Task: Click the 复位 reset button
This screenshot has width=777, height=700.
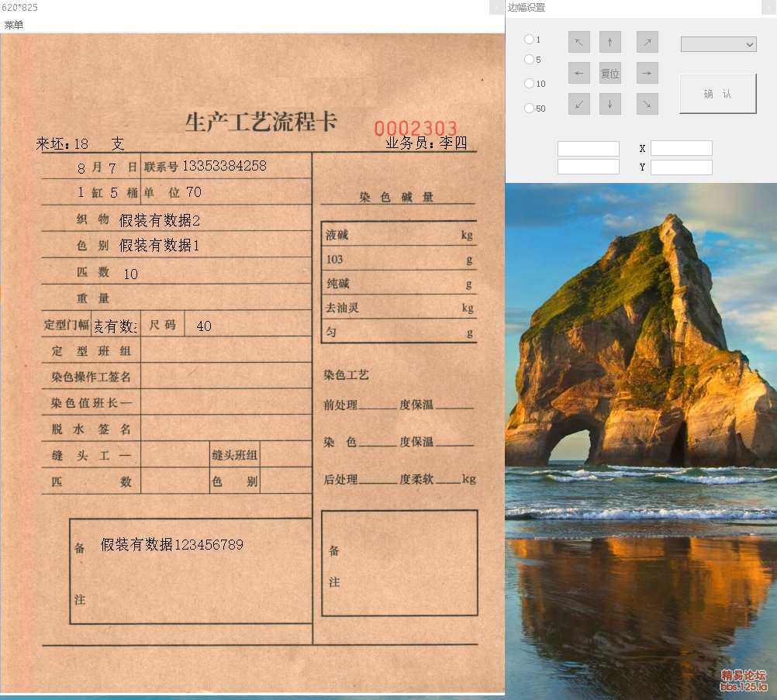Action: click(610, 74)
